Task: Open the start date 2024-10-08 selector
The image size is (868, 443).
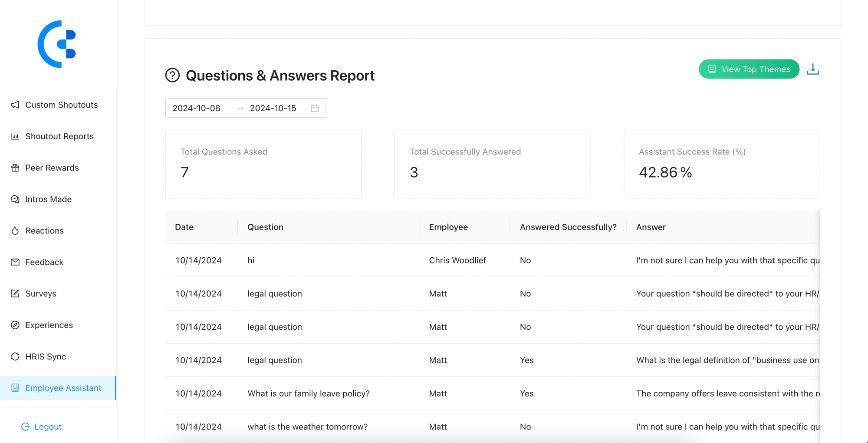Action: pos(197,108)
